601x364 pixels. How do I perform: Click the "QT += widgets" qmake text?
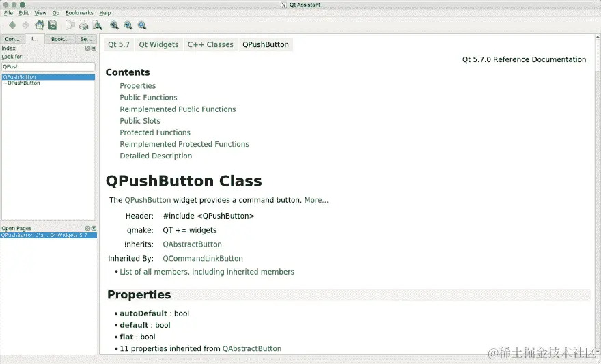tap(190, 230)
